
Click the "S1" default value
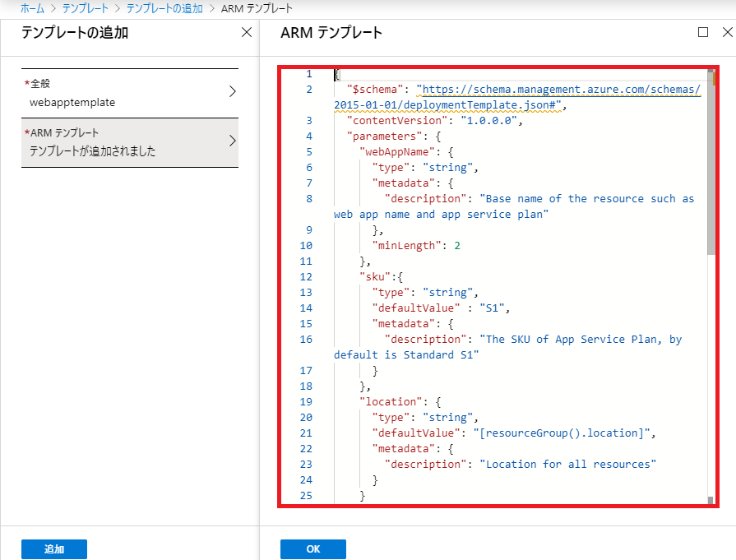(492, 308)
